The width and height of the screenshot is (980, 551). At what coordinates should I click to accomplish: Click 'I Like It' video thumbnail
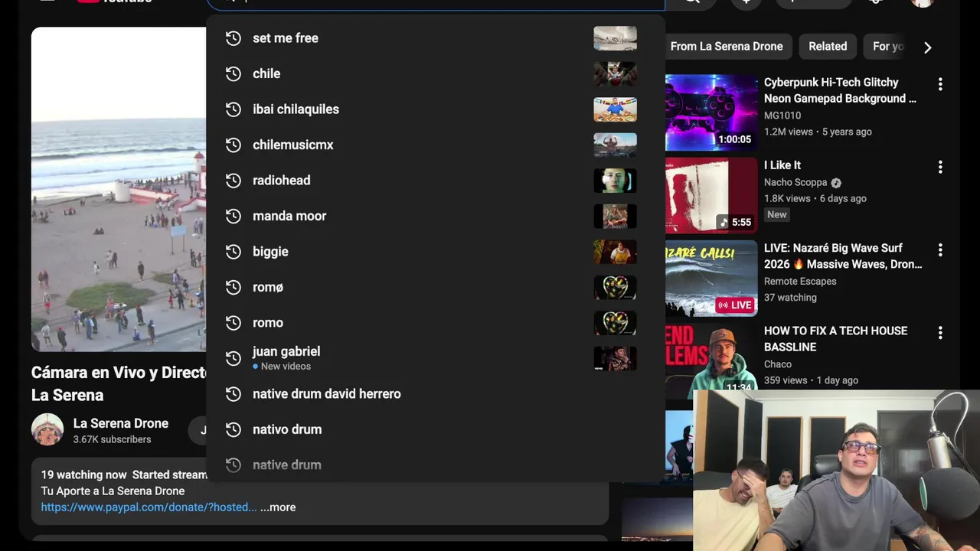pyautogui.click(x=711, y=195)
